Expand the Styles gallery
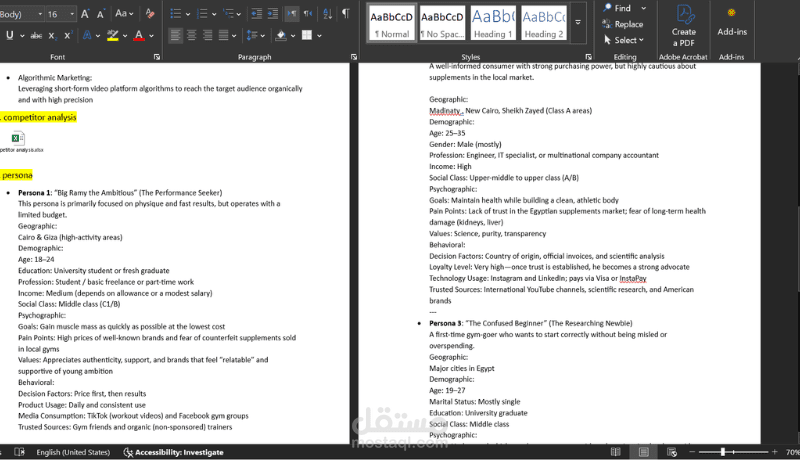 coord(578,22)
